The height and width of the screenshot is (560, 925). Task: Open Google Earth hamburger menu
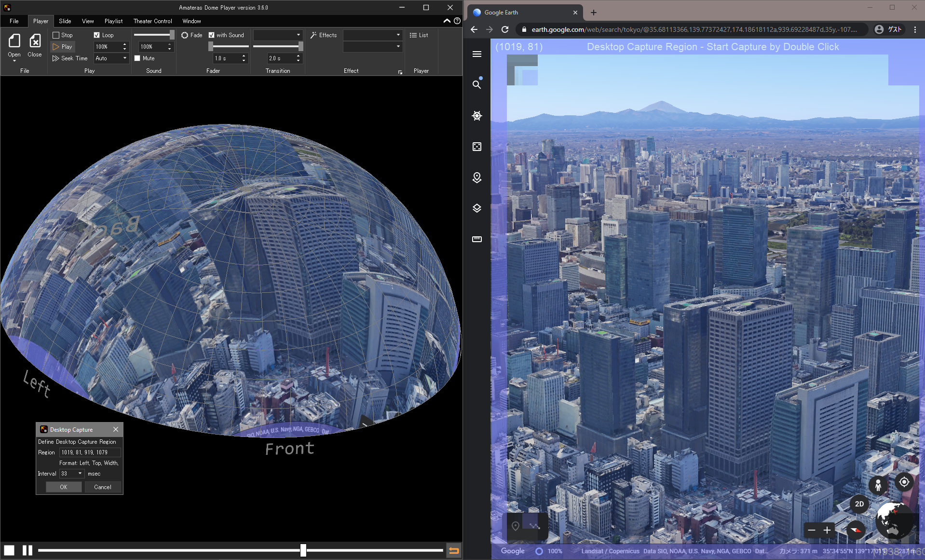477,54
